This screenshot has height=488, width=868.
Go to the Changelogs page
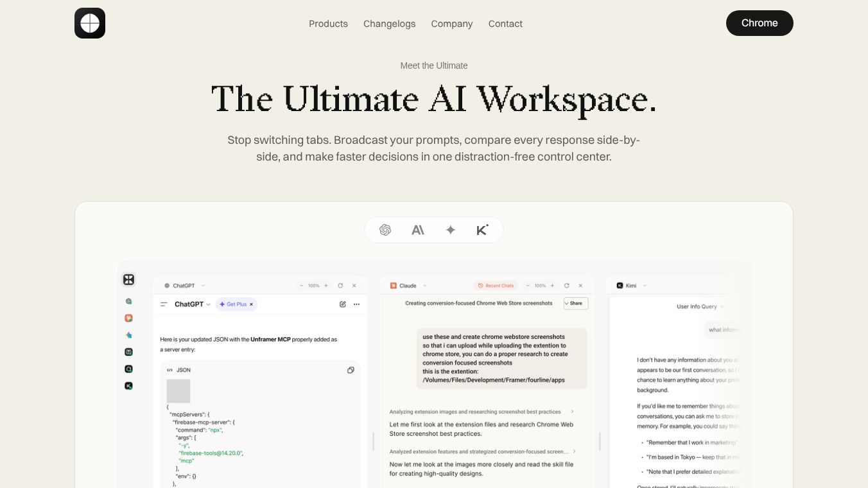389,24
